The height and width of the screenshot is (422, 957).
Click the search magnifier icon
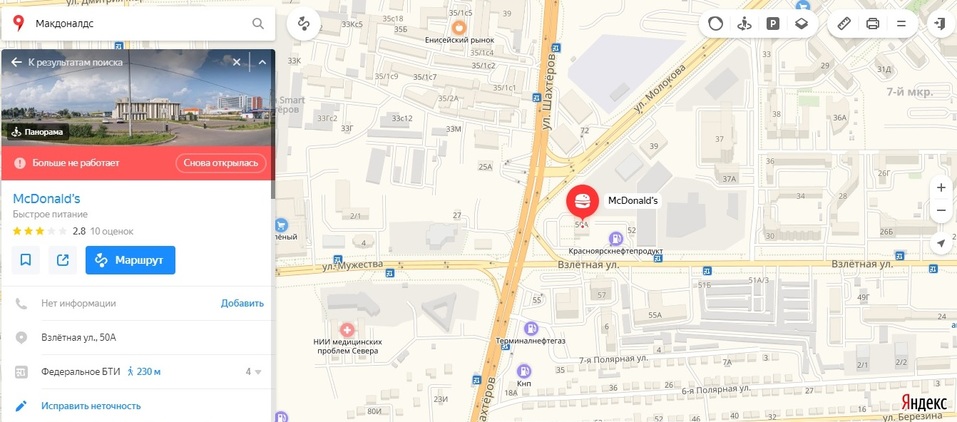coord(258,24)
